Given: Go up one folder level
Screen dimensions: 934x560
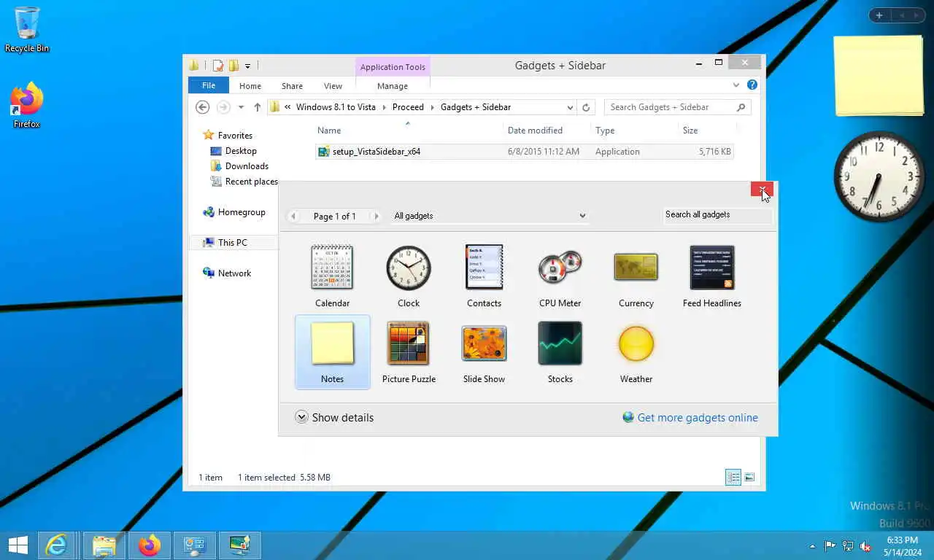Looking at the screenshot, I should click(x=257, y=107).
